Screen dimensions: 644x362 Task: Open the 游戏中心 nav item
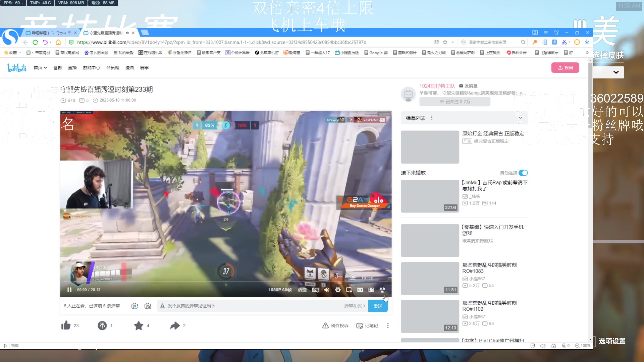pyautogui.click(x=91, y=68)
